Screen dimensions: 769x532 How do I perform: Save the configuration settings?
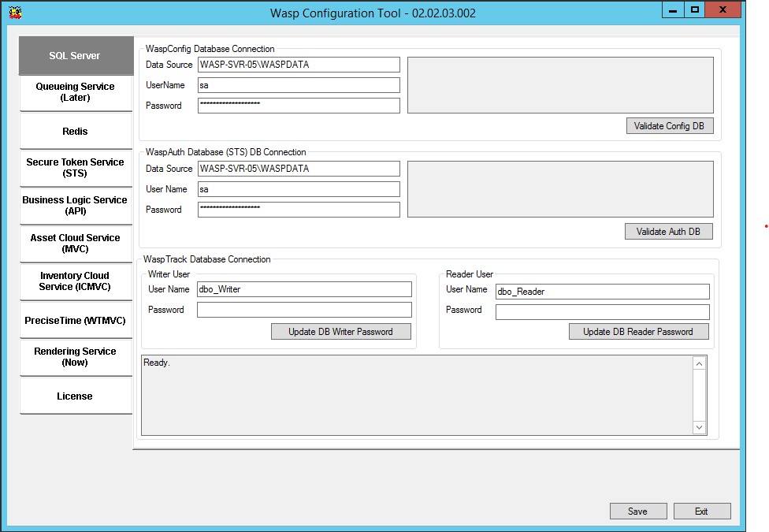[637, 512]
